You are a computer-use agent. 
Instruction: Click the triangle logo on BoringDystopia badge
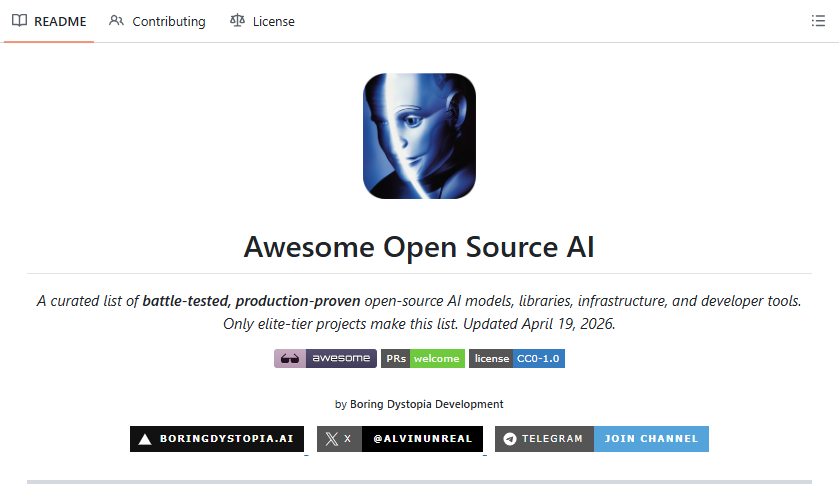pyautogui.click(x=144, y=439)
